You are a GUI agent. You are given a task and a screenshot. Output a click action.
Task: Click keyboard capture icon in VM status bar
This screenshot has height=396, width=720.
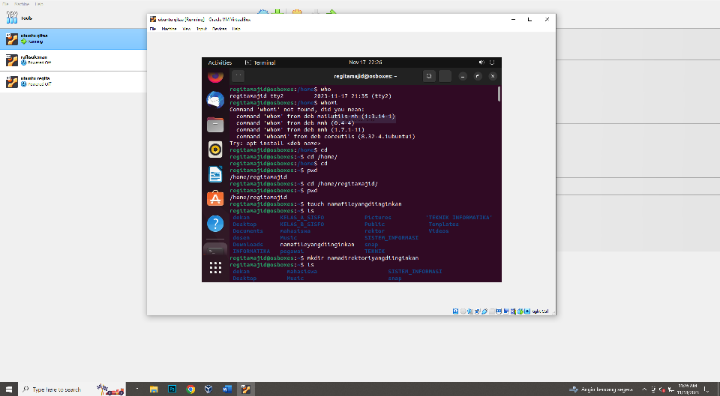(x=527, y=311)
